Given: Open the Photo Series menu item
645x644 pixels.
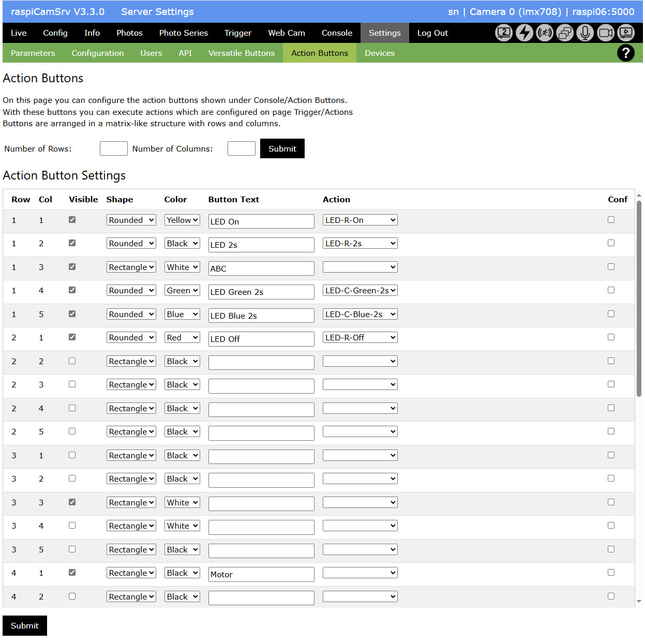Looking at the screenshot, I should coord(183,33).
